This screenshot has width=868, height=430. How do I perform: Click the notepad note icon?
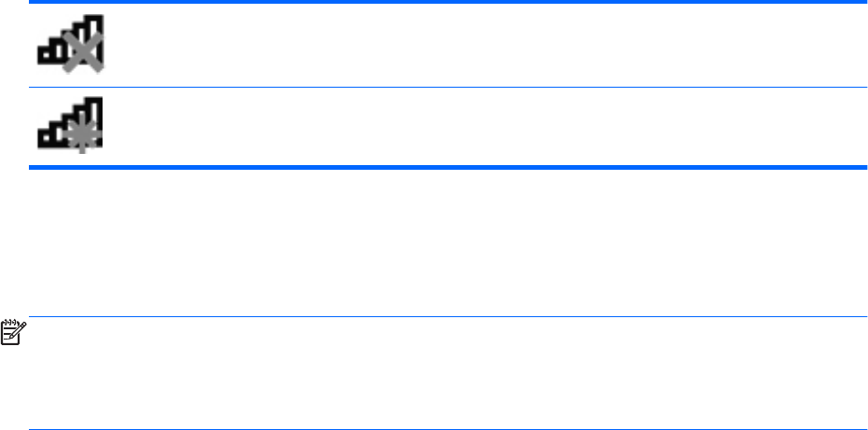click(x=14, y=331)
